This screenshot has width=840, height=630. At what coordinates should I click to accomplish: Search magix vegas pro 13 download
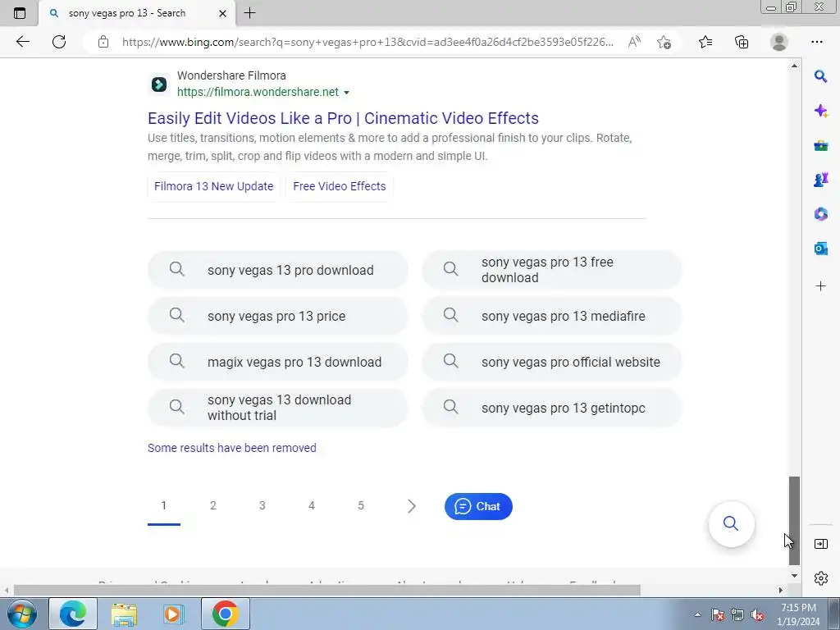[277, 362]
